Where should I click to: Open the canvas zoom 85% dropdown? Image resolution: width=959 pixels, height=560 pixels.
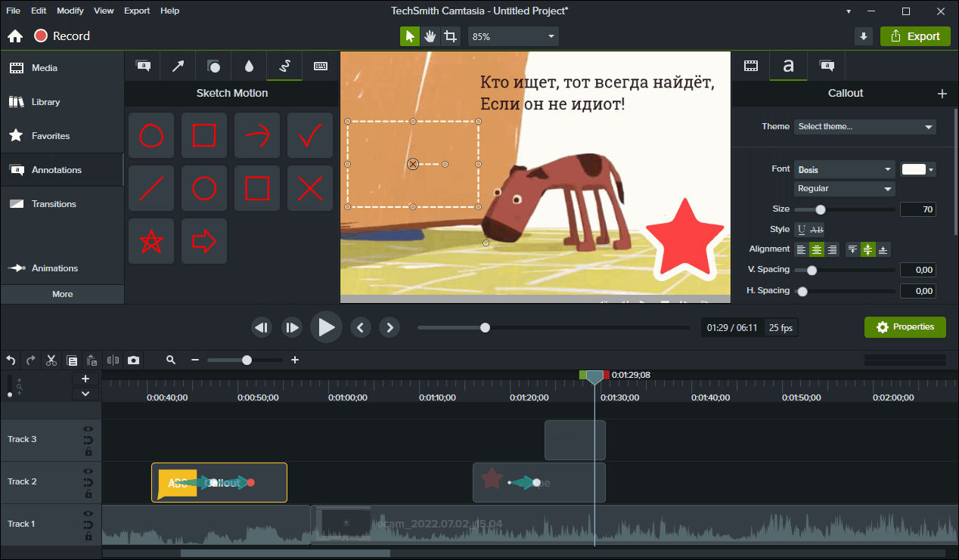pos(514,36)
